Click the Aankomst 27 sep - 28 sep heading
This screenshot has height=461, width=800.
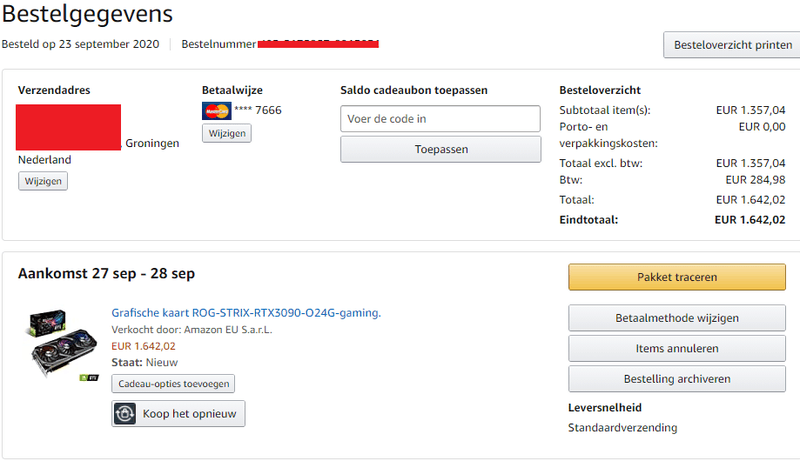point(106,273)
